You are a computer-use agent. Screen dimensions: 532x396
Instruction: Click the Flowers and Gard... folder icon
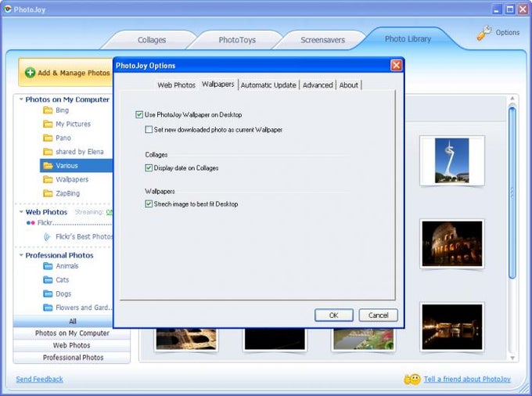point(48,308)
